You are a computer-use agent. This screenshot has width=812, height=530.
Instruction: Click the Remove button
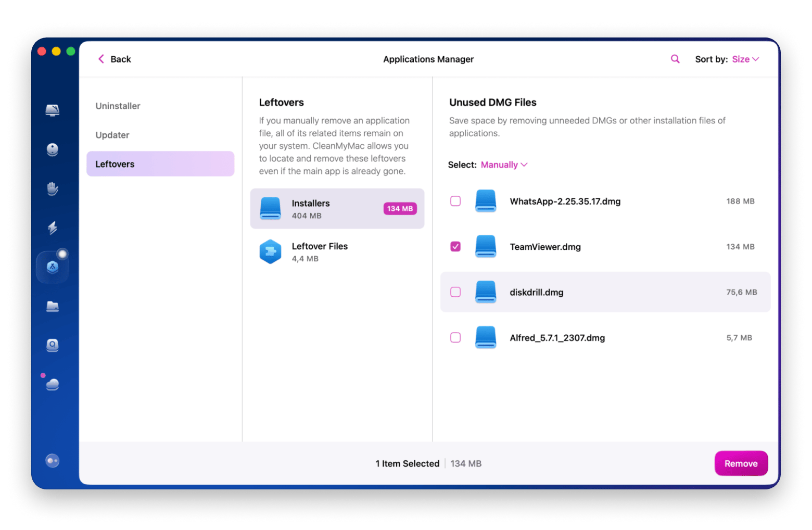pyautogui.click(x=741, y=463)
